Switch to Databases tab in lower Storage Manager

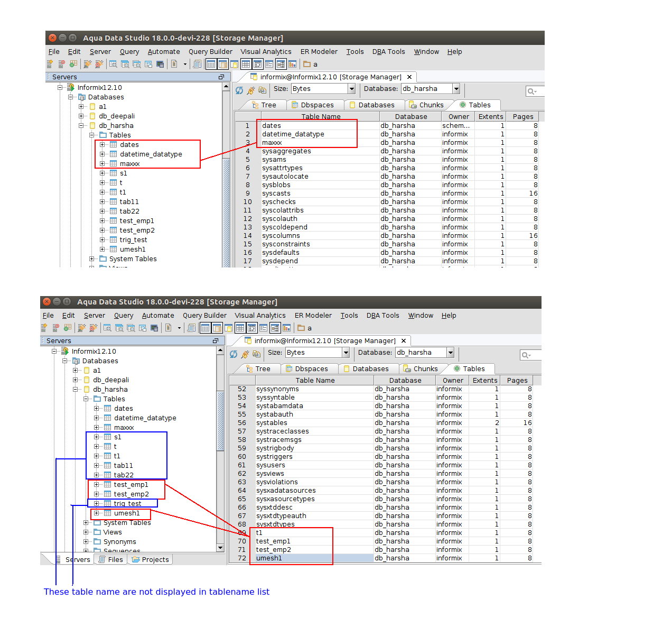tap(366, 369)
